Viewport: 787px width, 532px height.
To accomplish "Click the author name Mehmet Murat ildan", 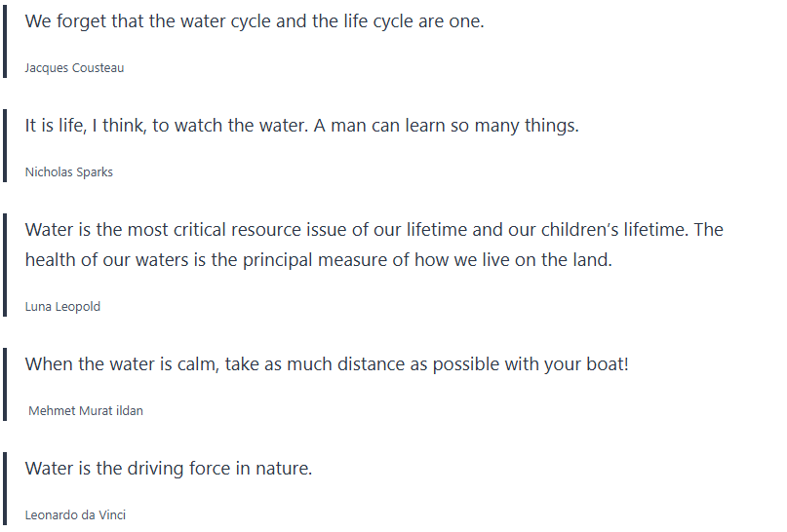I will 86,411.
